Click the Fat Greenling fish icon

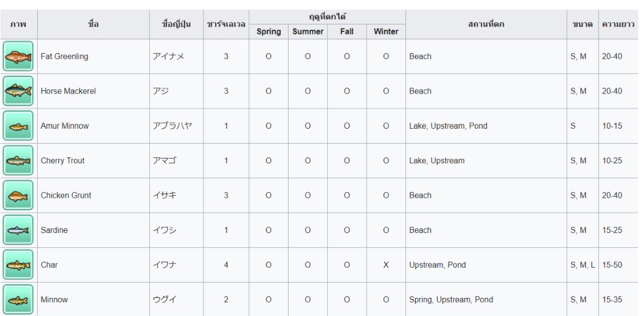tap(19, 56)
